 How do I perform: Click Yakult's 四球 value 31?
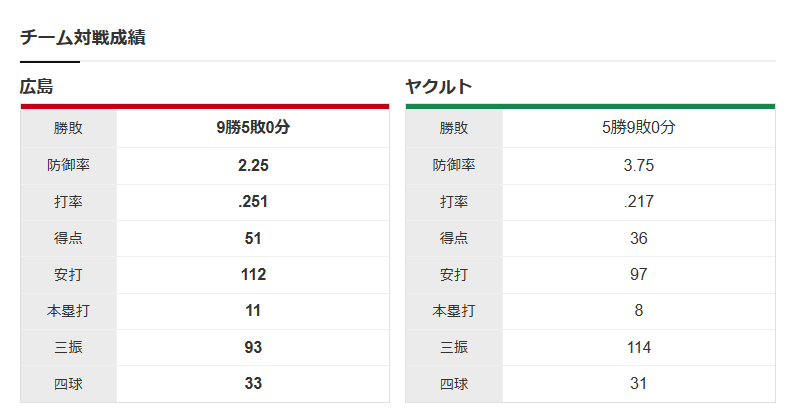tap(638, 383)
